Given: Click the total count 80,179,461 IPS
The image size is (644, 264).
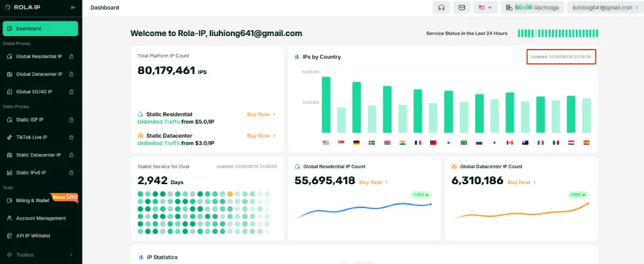Looking at the screenshot, I should click(x=172, y=71).
